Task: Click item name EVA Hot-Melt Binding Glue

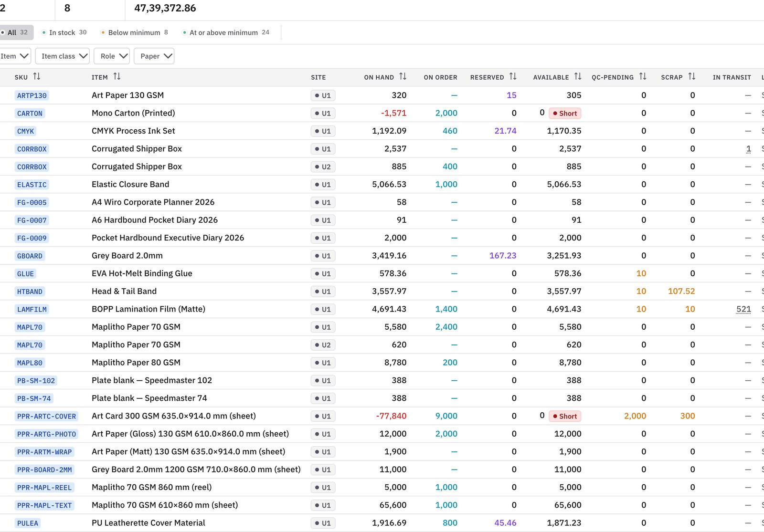Action: coord(142,273)
